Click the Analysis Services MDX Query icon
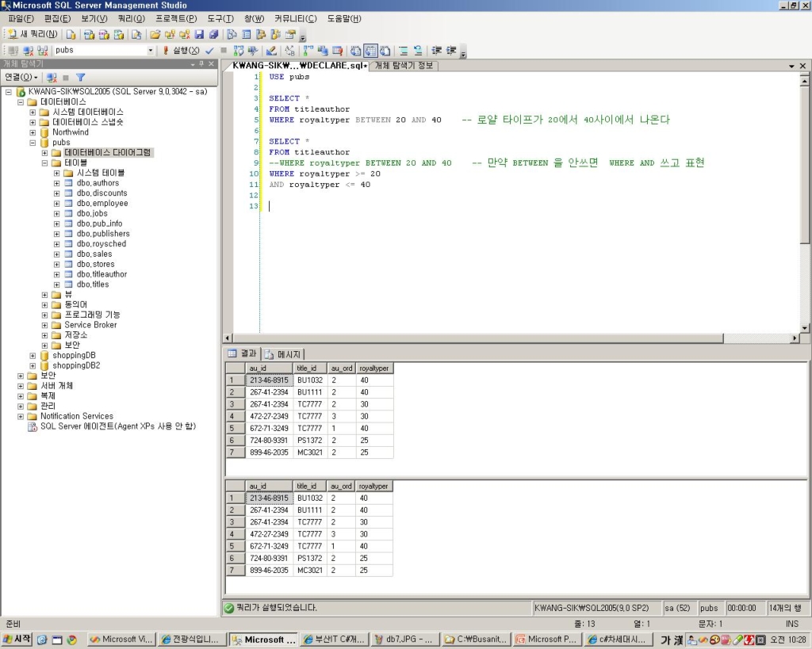812x649 pixels. 89,35
